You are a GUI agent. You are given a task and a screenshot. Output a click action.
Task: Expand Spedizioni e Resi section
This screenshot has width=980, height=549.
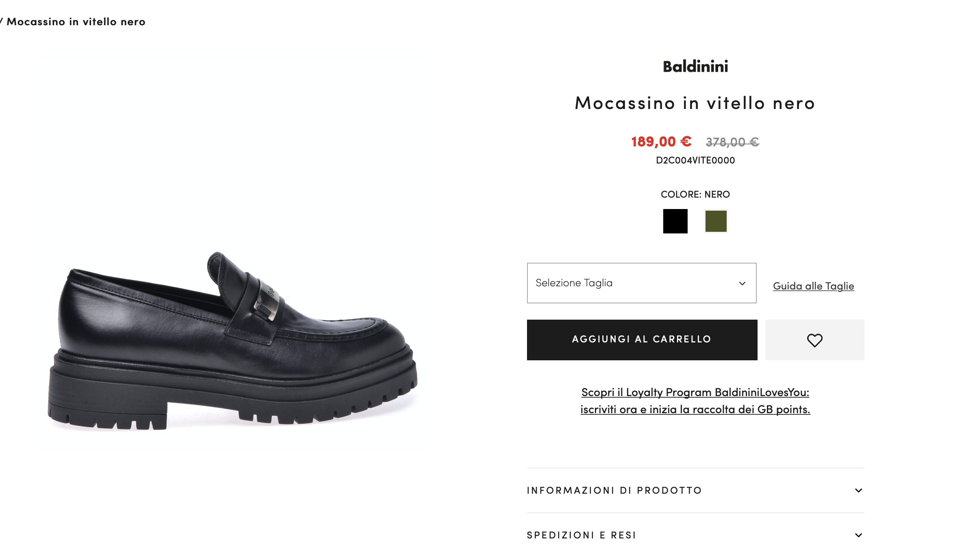pos(695,535)
